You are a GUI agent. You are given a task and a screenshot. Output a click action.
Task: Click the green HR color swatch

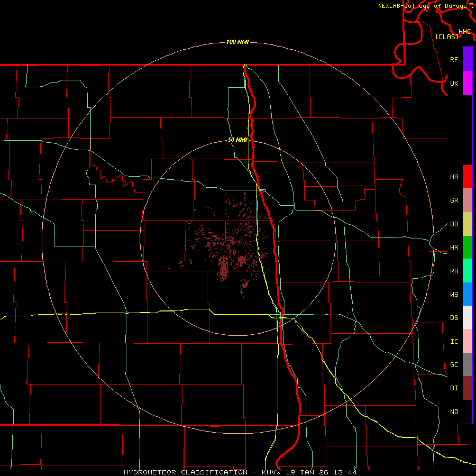tap(467, 247)
